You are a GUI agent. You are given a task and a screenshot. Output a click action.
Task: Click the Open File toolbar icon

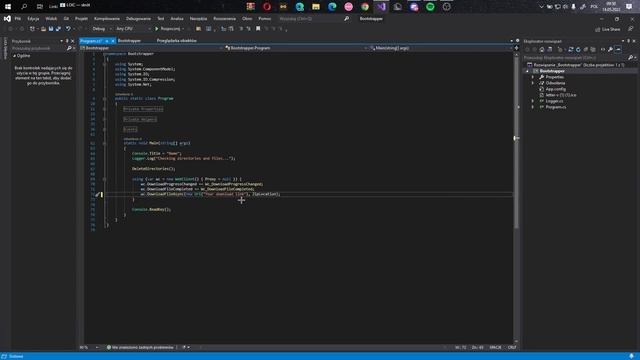[x=43, y=29]
